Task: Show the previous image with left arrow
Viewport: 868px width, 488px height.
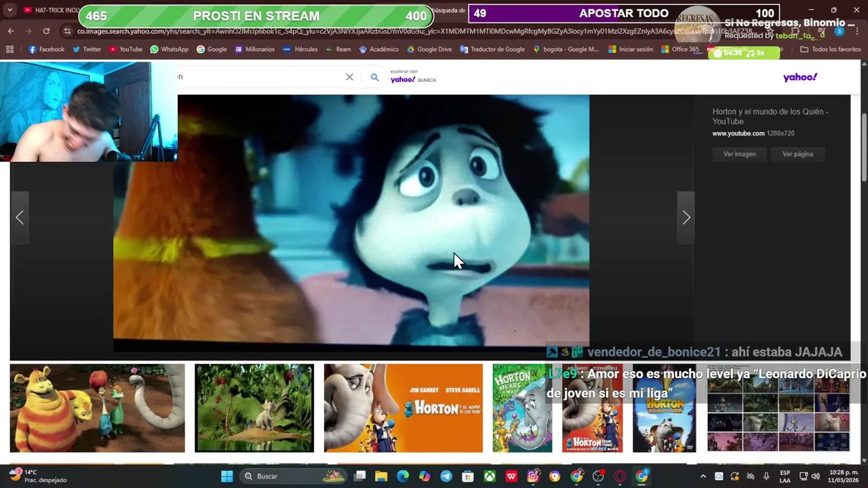Action: click(x=20, y=217)
